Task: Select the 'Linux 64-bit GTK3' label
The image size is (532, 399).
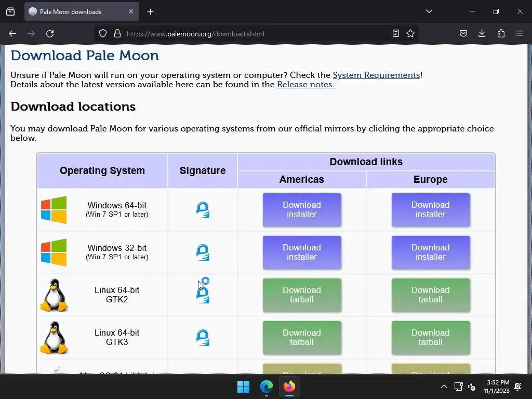Action: click(117, 337)
